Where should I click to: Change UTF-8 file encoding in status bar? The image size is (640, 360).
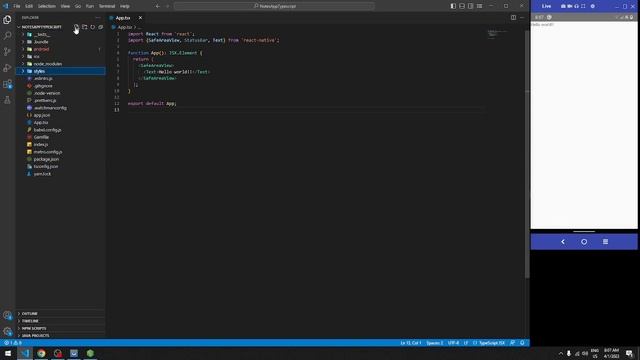pyautogui.click(x=453, y=343)
